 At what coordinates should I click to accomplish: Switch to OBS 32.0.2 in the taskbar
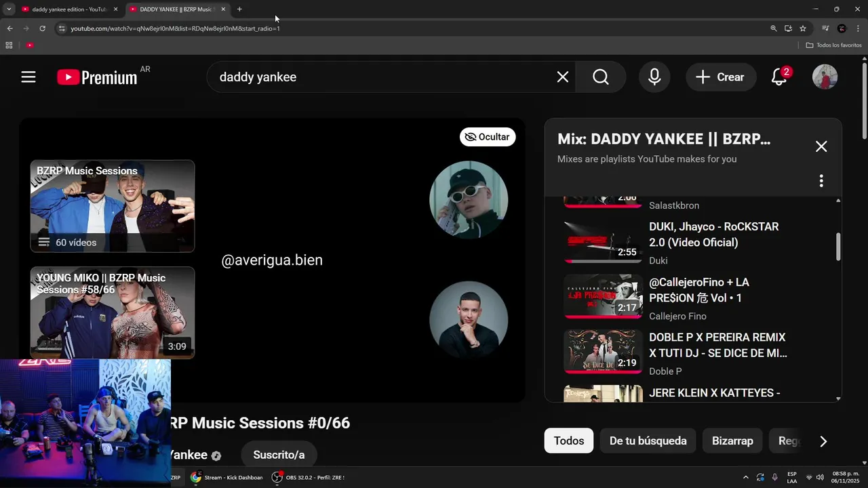click(309, 478)
